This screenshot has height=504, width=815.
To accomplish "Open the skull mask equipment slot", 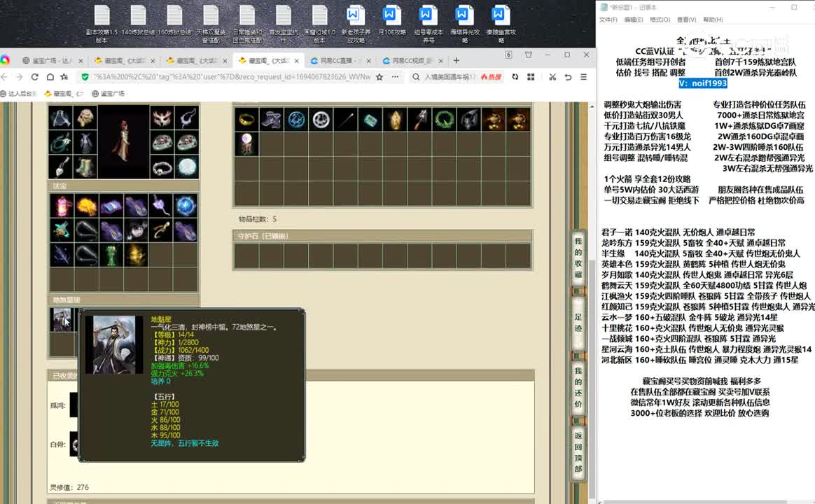I will click(85, 118).
